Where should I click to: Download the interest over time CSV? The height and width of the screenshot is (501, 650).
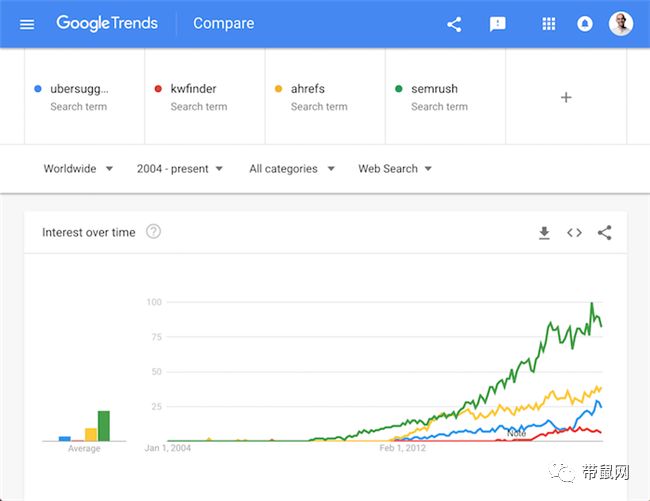click(x=544, y=233)
